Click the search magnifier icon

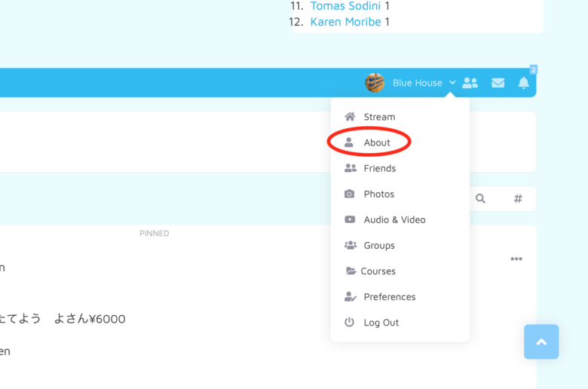(480, 199)
